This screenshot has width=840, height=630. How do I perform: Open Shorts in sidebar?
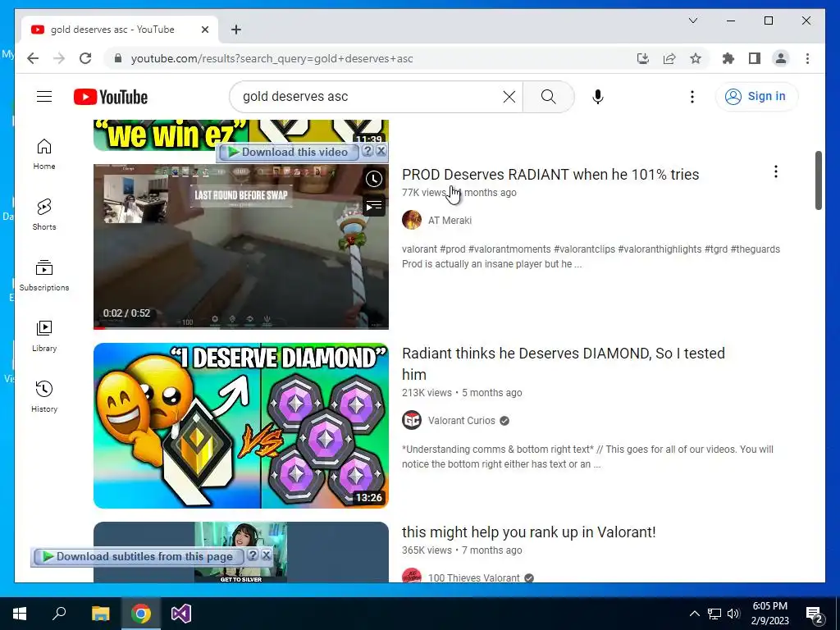click(44, 215)
